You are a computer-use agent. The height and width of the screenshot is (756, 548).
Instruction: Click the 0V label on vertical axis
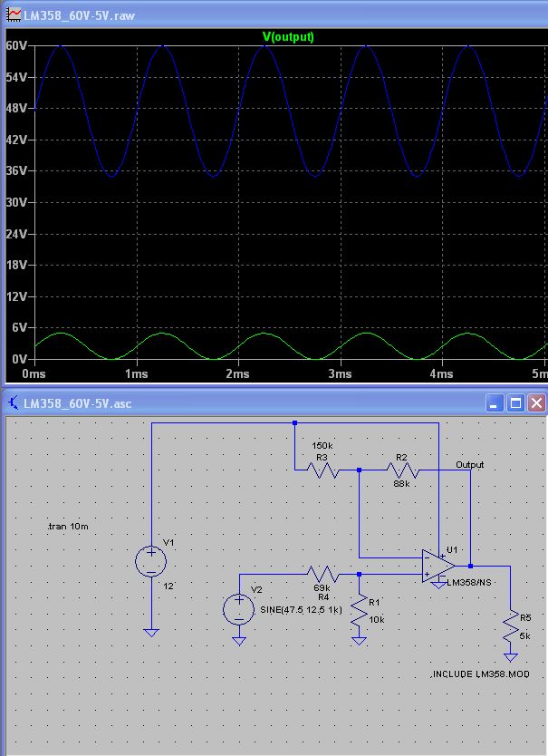point(19,359)
